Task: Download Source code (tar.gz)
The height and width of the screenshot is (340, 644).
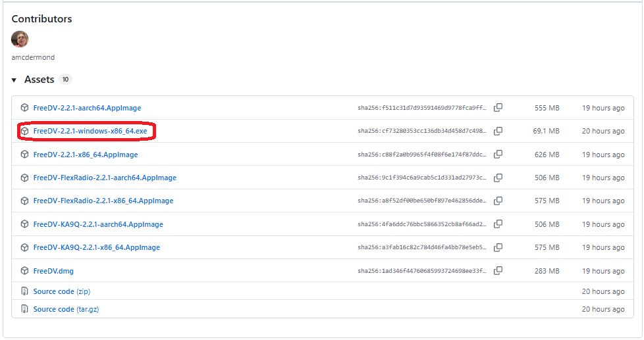Action: coord(66,309)
